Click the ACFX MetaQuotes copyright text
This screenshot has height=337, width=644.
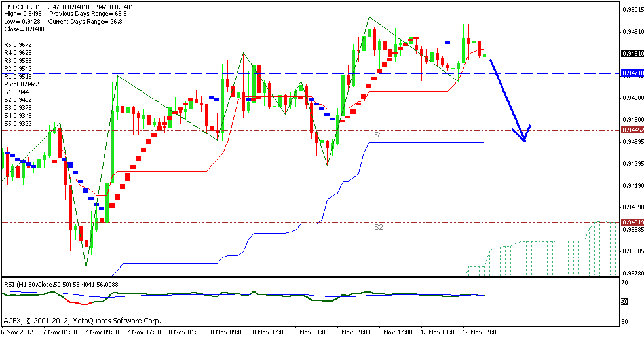[82, 321]
